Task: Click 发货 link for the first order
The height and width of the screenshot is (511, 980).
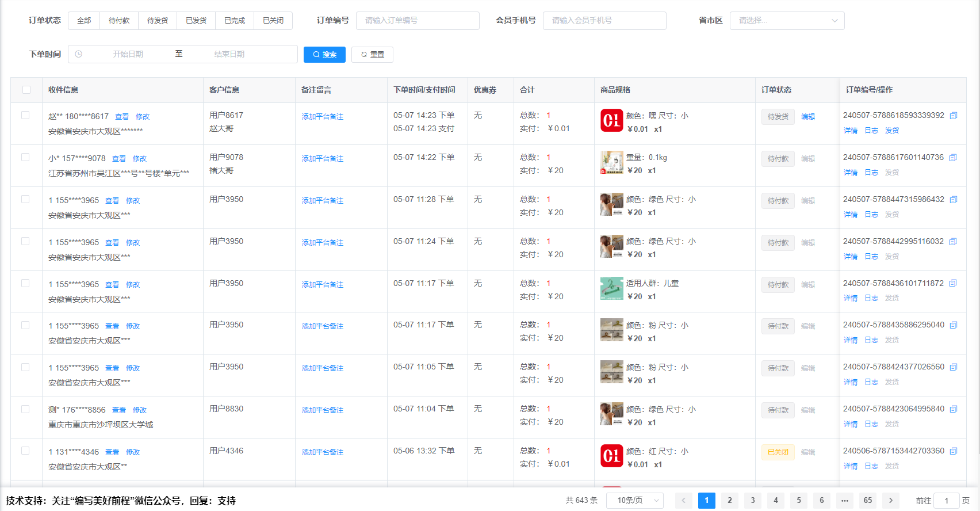Action: [x=891, y=131]
